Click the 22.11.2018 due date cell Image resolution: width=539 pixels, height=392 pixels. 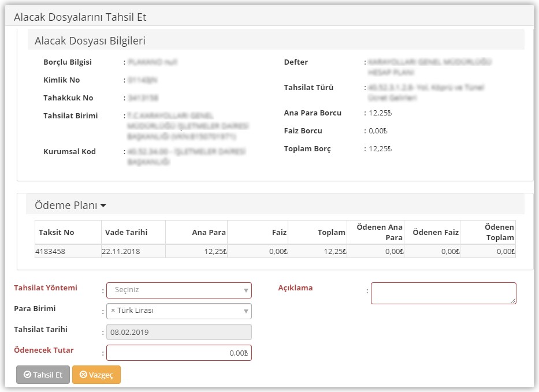(121, 251)
